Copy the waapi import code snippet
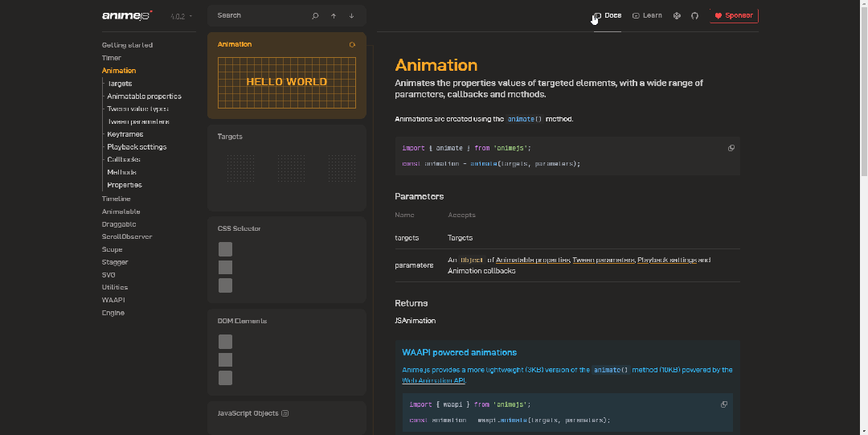This screenshot has width=868, height=435. (x=724, y=404)
